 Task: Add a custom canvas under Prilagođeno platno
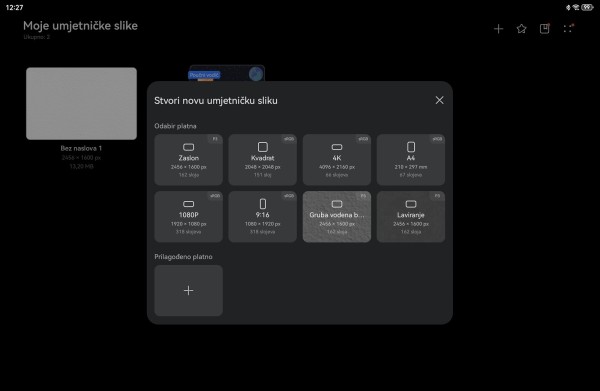point(188,290)
